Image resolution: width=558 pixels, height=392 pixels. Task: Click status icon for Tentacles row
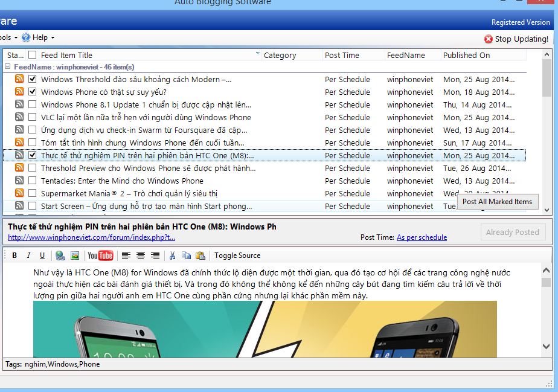click(x=19, y=180)
